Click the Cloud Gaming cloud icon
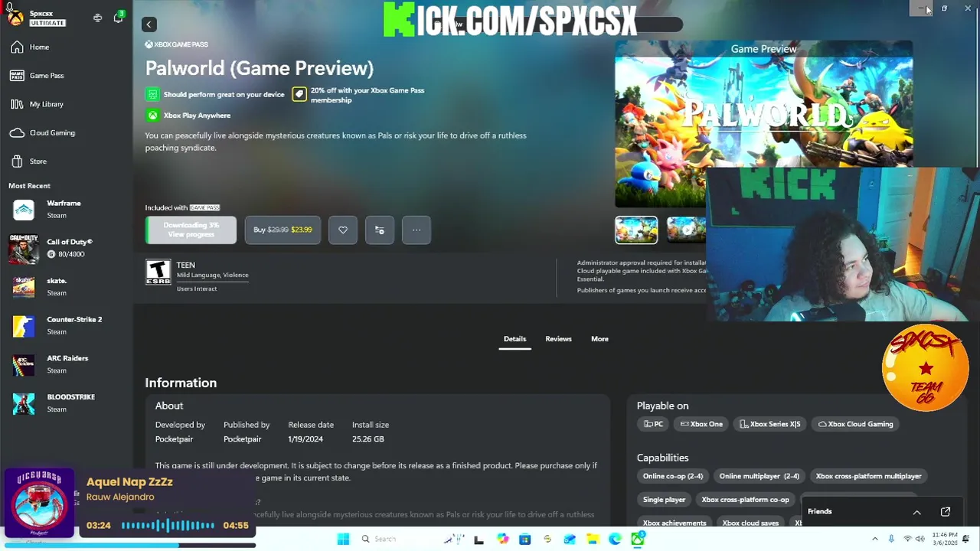980x551 pixels. pyautogui.click(x=17, y=133)
